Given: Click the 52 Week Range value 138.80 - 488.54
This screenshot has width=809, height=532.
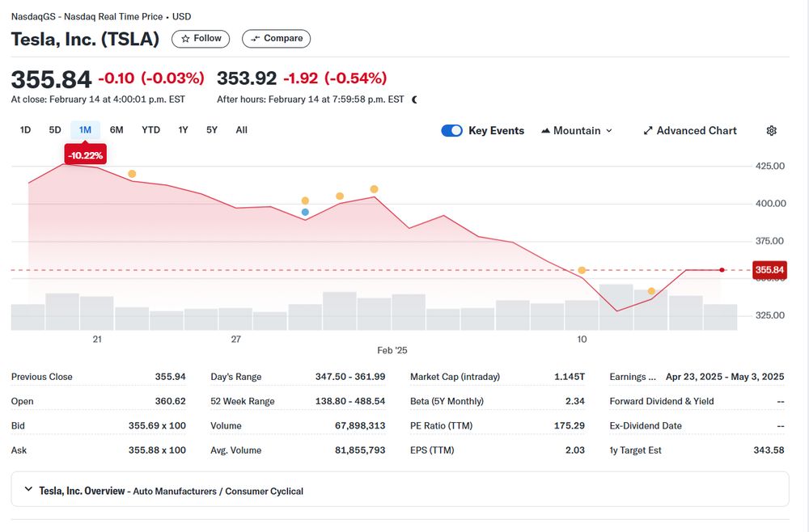Looking at the screenshot, I should point(350,401).
